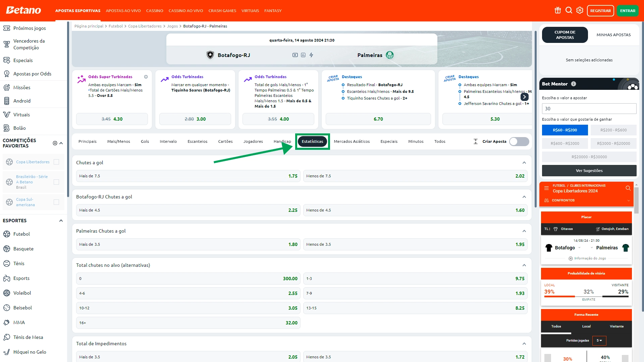644x362 pixels.
Task: Search inside Copa Libertadores widget
Action: 628,188
